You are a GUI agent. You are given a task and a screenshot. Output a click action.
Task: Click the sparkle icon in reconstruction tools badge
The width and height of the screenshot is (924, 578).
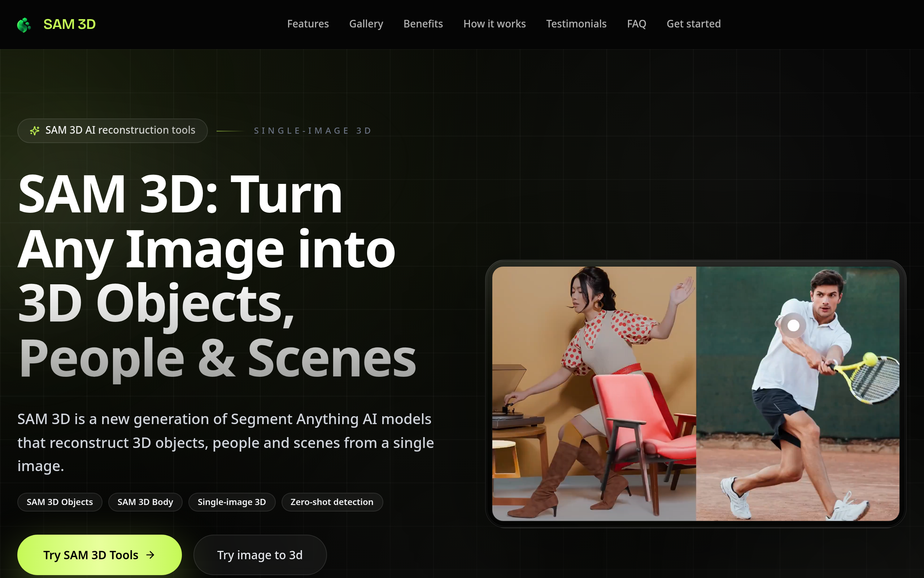35,131
